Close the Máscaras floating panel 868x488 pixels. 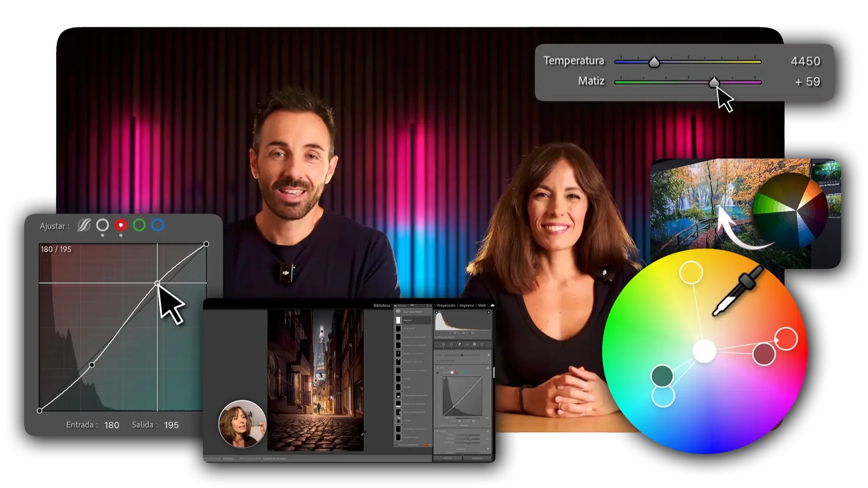(431, 306)
